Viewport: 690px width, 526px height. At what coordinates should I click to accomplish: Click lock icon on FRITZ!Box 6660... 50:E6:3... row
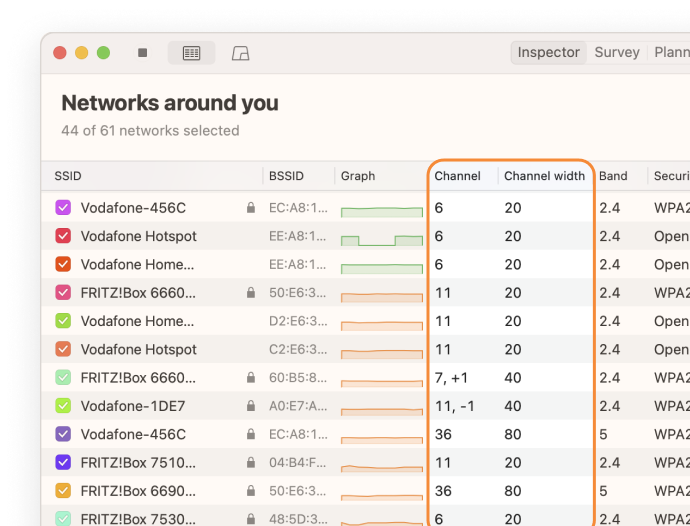pos(251,292)
